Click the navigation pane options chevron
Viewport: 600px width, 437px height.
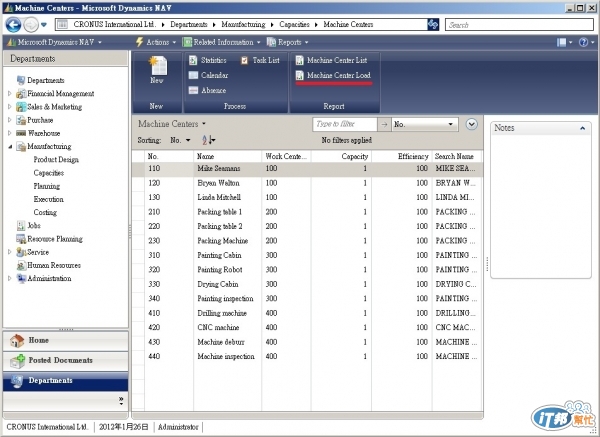(x=121, y=401)
